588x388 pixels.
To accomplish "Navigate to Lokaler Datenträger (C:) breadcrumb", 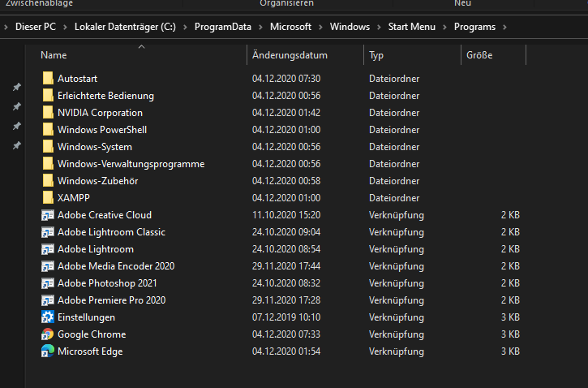I will click(x=125, y=27).
